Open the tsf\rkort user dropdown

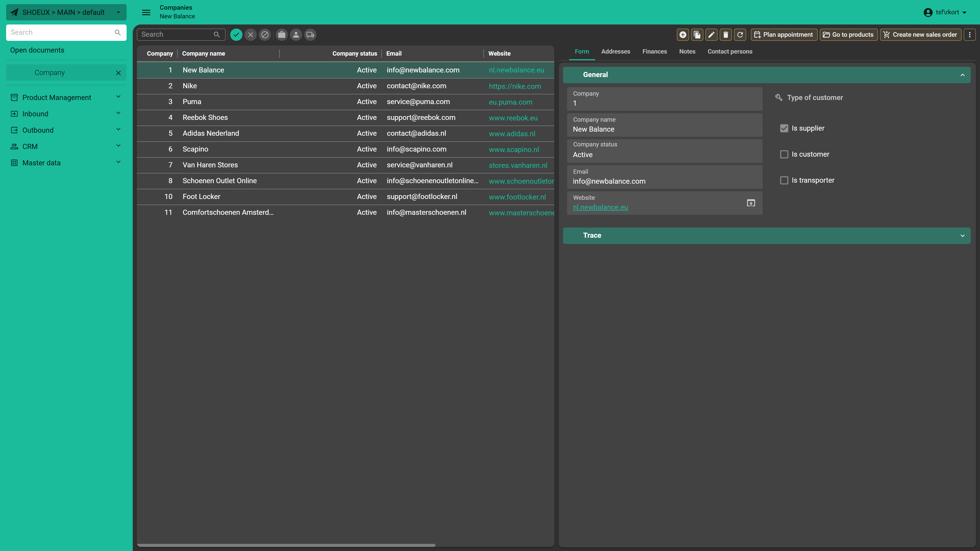(x=945, y=12)
